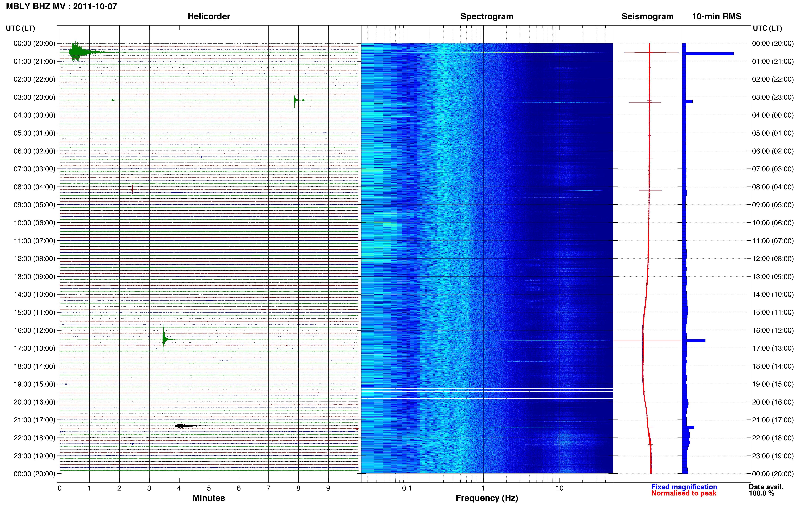Click the RMS bar at 16:30
The height and width of the screenshot is (508, 812).
pos(694,341)
